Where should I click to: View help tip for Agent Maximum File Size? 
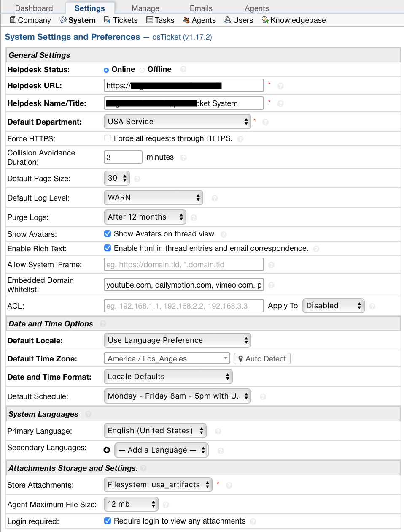[166, 505]
